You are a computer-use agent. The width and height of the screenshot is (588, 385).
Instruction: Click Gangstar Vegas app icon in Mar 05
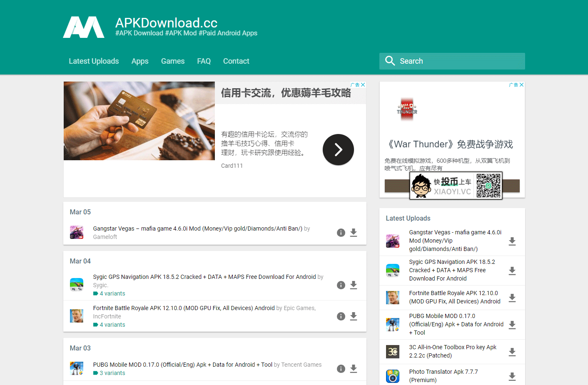[77, 232]
